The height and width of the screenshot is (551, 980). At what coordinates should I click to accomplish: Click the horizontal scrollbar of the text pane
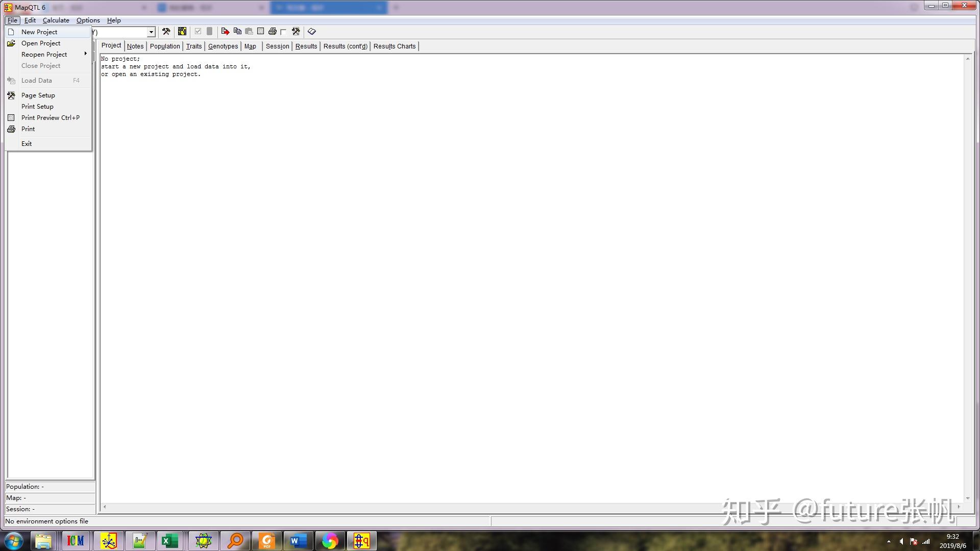[x=531, y=507]
